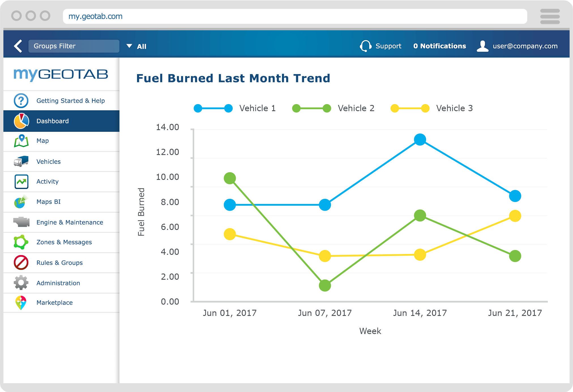Click the Maps BI globe icon
This screenshot has height=392, width=573.
[x=21, y=201]
